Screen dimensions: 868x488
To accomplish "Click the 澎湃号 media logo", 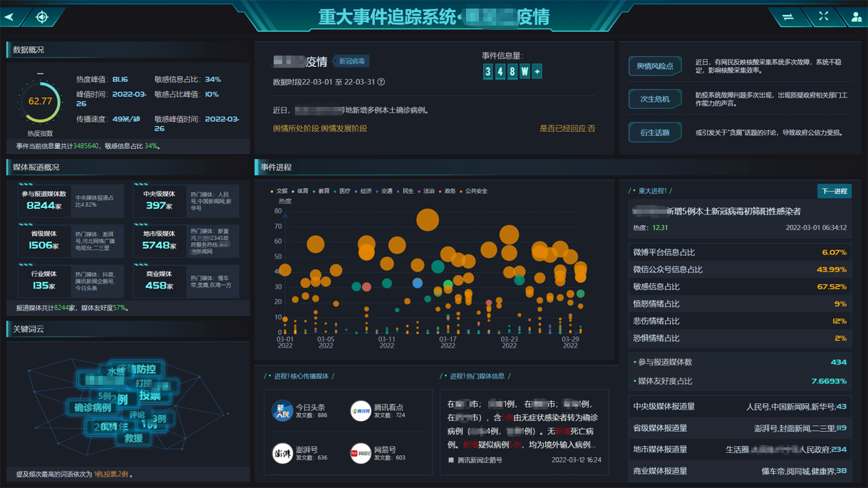I will click(x=282, y=453).
